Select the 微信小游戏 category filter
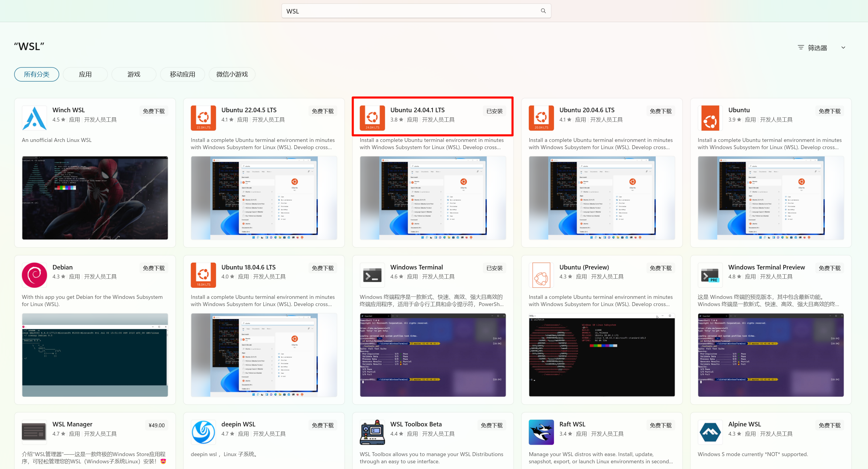Screen dimensions: 868x469 pos(231,74)
